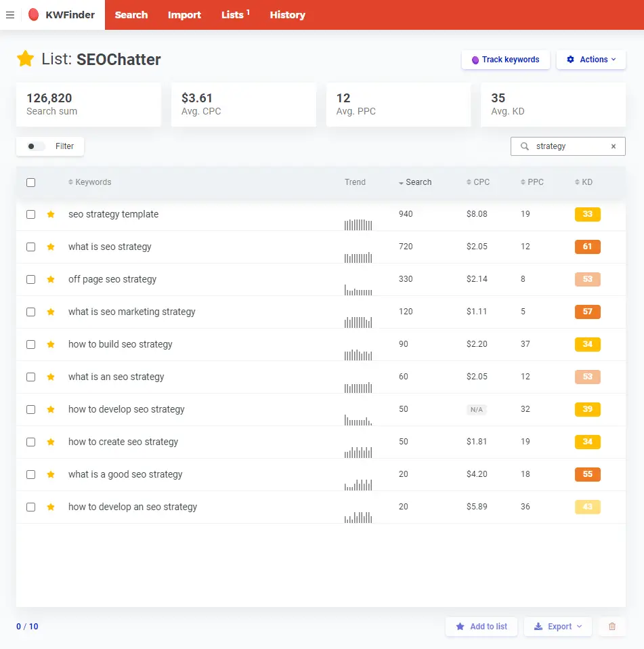Image resolution: width=644 pixels, height=649 pixels.
Task: Open trend chart for how to build seo strategy
Action: click(358, 355)
